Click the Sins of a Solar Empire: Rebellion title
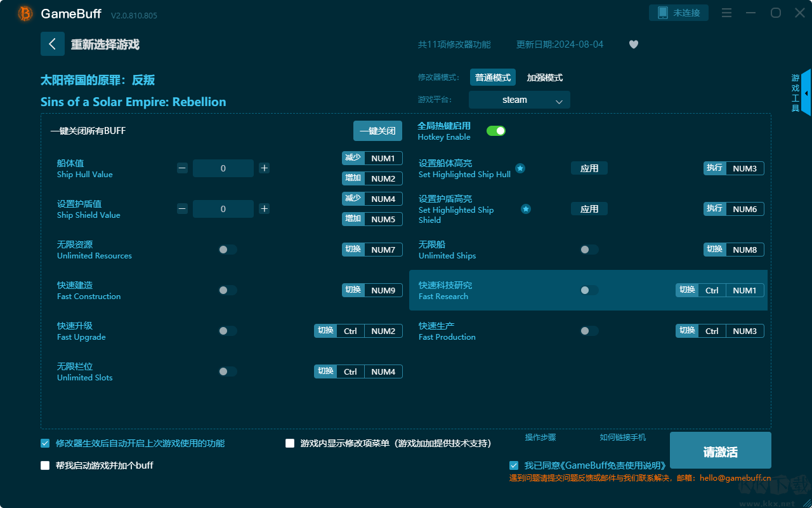 133,102
